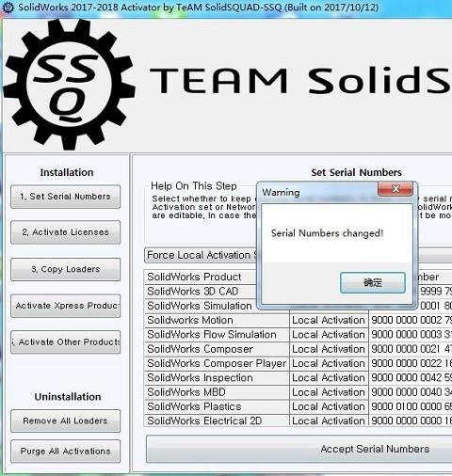The image size is (452, 476).
Task: Click the Accept Serial Numbers button
Action: point(299,449)
